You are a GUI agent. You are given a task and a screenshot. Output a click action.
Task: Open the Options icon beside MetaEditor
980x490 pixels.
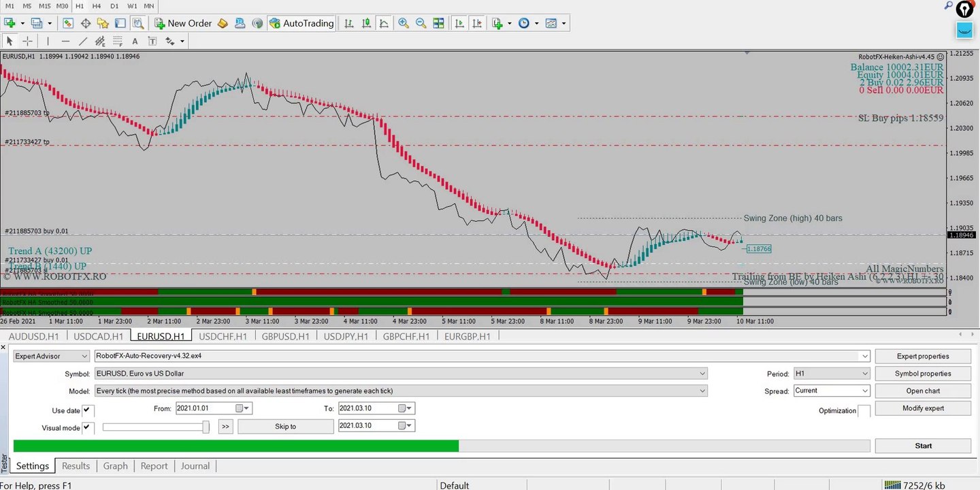tap(240, 23)
